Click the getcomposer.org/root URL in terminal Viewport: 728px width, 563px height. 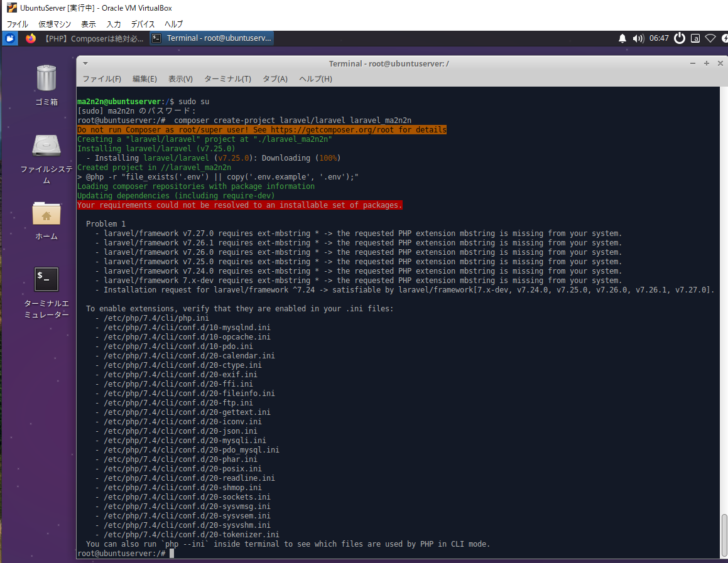point(332,130)
